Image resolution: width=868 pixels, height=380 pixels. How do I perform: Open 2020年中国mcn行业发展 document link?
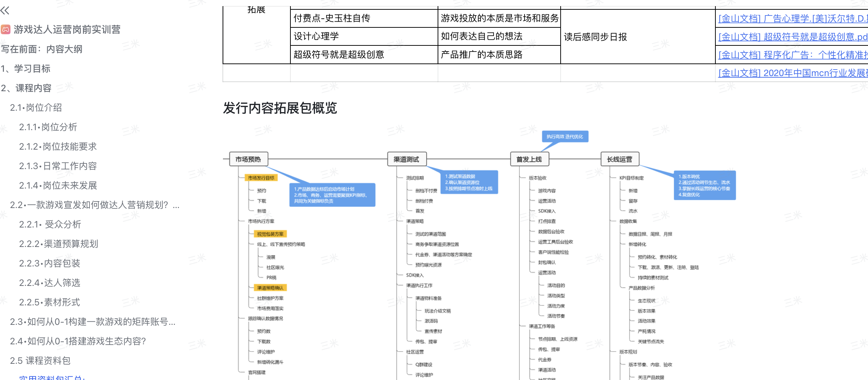pyautogui.click(x=792, y=73)
